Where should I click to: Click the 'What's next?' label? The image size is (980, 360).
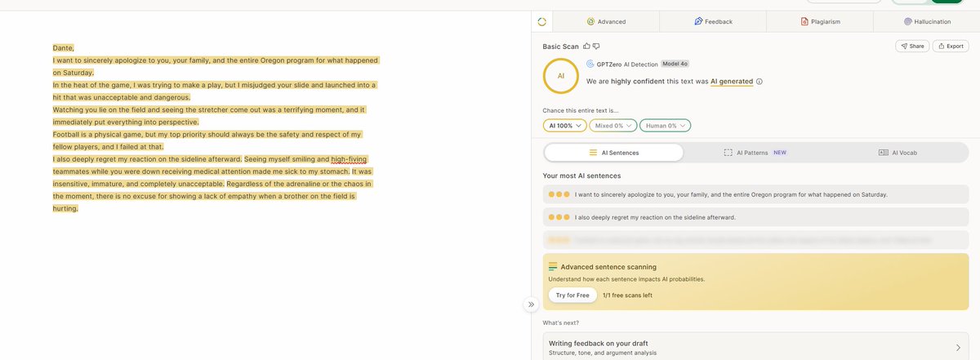tap(559, 323)
